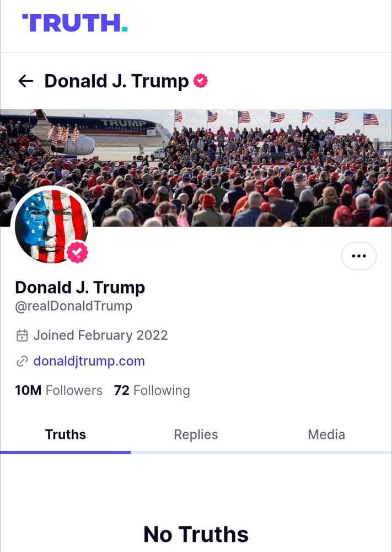Click the Joined February 2022 text
Image resolution: width=392 pixels, height=552 pixels.
(100, 335)
